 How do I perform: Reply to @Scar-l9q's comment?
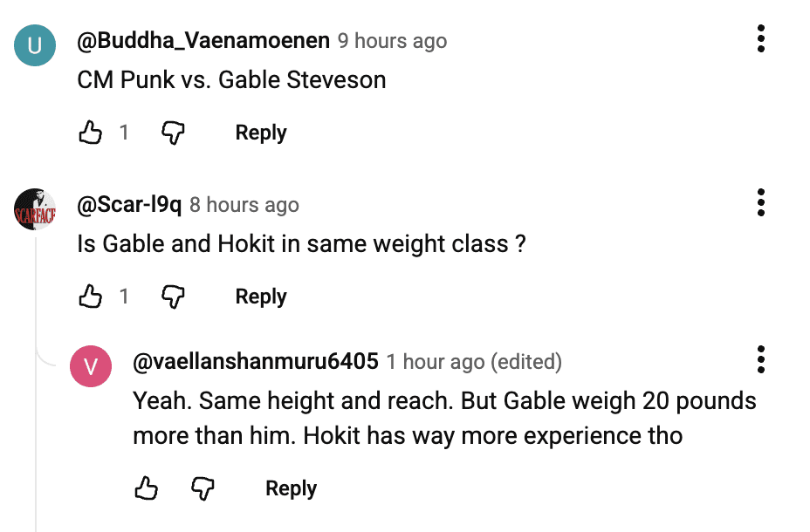[261, 297]
